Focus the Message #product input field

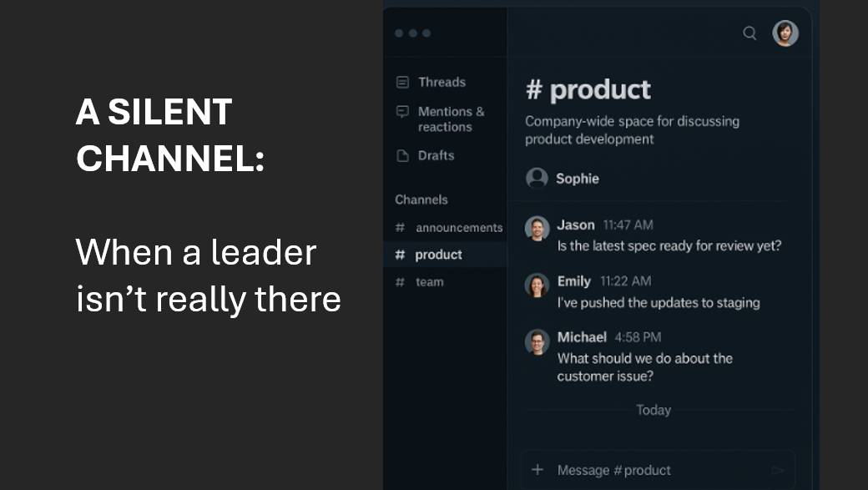click(x=658, y=470)
